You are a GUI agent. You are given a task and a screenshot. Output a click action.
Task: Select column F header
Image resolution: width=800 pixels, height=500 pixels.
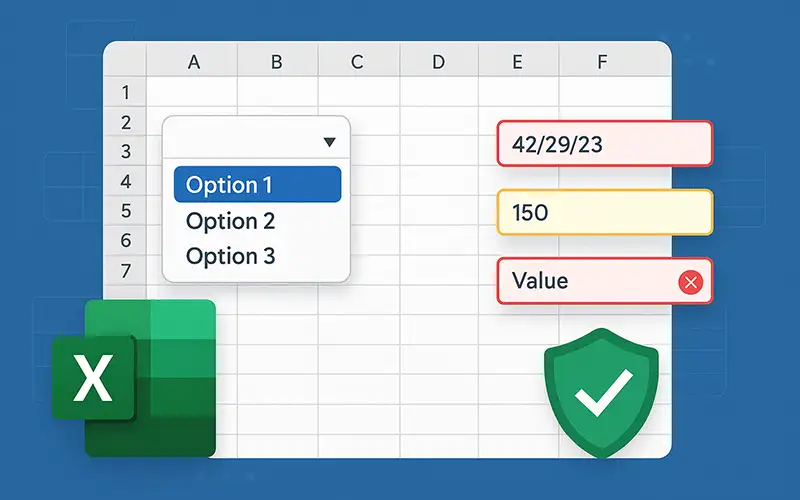coord(602,62)
